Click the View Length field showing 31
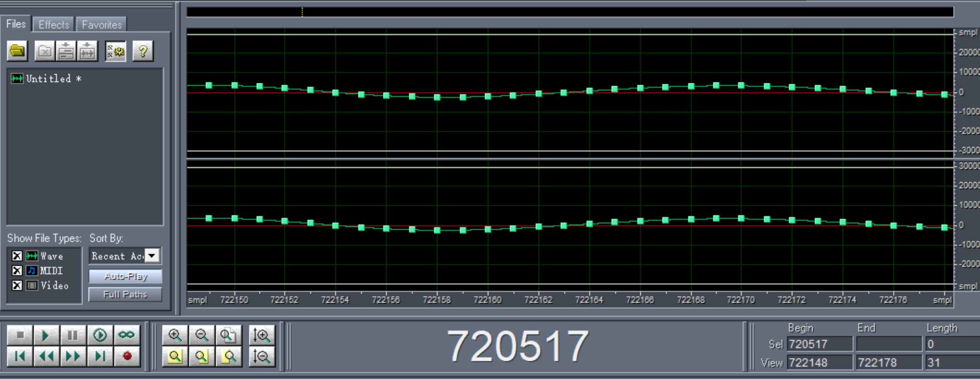This screenshot has width=980, height=379. click(953, 362)
